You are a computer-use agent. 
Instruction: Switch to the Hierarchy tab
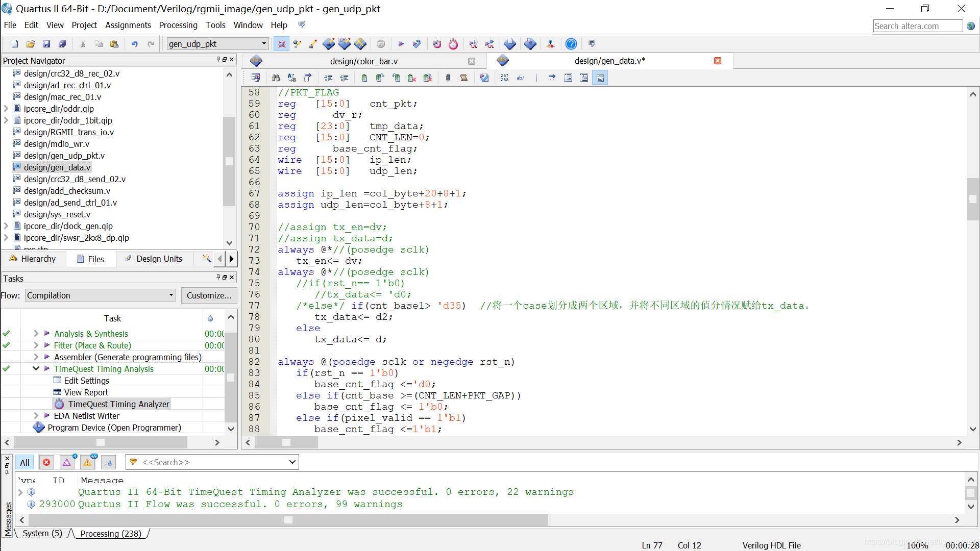click(33, 259)
